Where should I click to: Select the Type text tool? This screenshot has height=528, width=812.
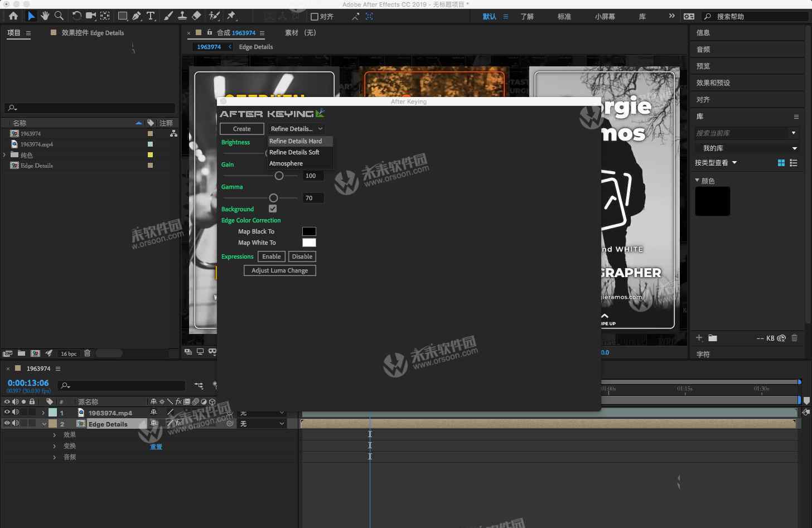tap(151, 16)
